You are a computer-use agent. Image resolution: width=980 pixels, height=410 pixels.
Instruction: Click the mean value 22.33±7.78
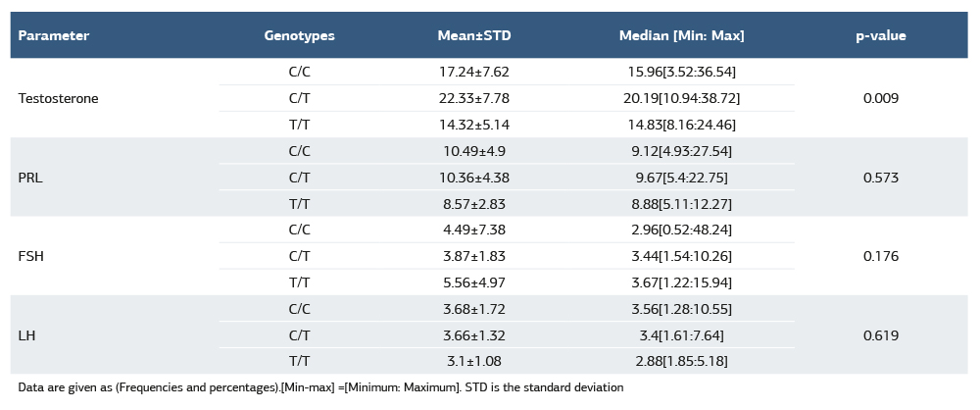click(473, 98)
